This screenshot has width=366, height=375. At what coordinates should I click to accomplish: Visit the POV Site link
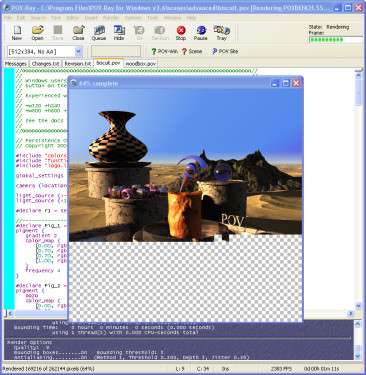point(225,51)
